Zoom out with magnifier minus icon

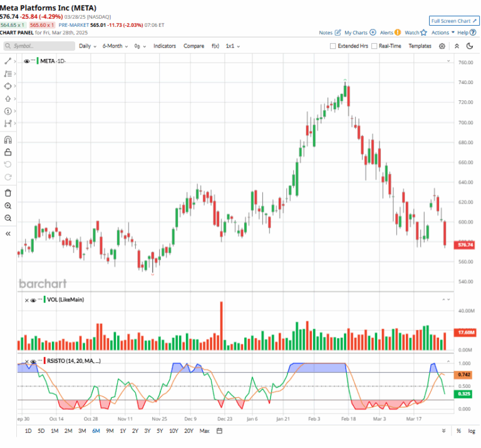[x=8, y=218]
